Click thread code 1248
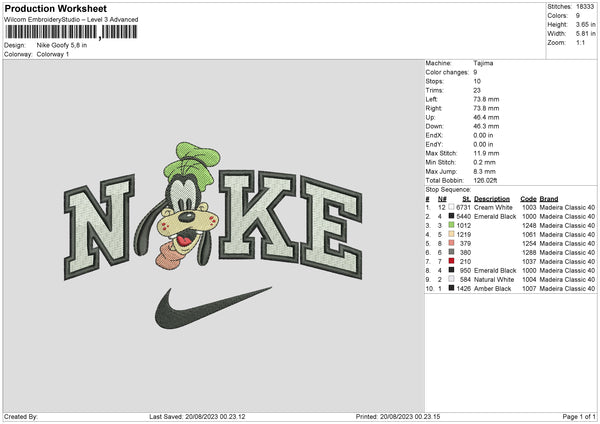 (x=529, y=225)
